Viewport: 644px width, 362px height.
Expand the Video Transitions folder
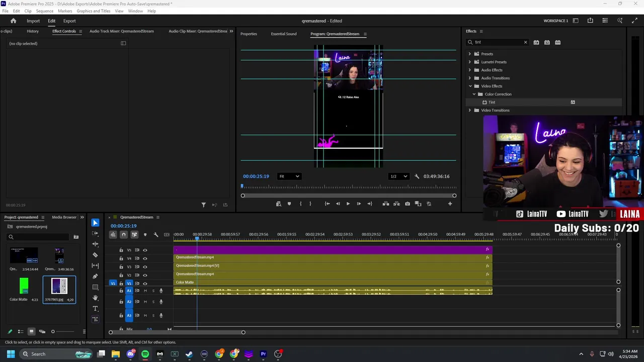point(470,110)
